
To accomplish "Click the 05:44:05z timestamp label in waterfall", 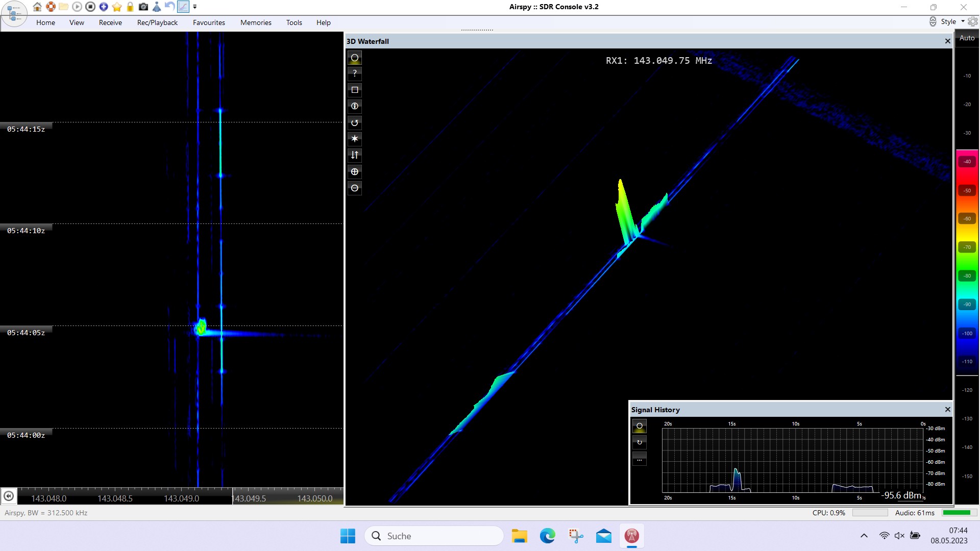I will [26, 333].
